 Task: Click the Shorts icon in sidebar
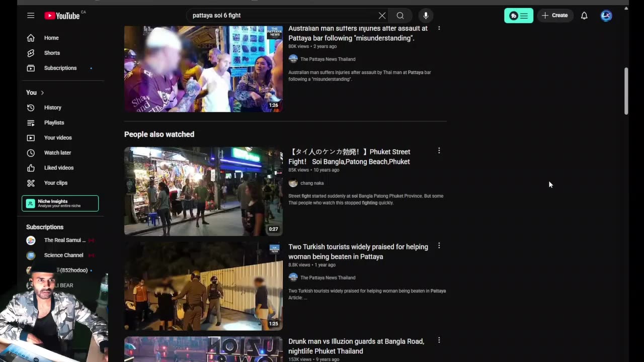pyautogui.click(x=31, y=53)
